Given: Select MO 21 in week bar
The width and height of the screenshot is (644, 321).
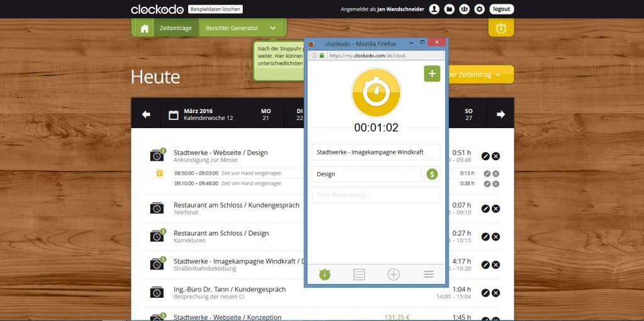Looking at the screenshot, I should 266,114.
